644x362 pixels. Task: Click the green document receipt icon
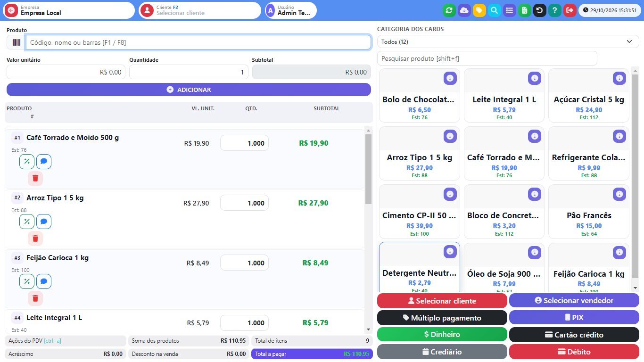click(524, 10)
